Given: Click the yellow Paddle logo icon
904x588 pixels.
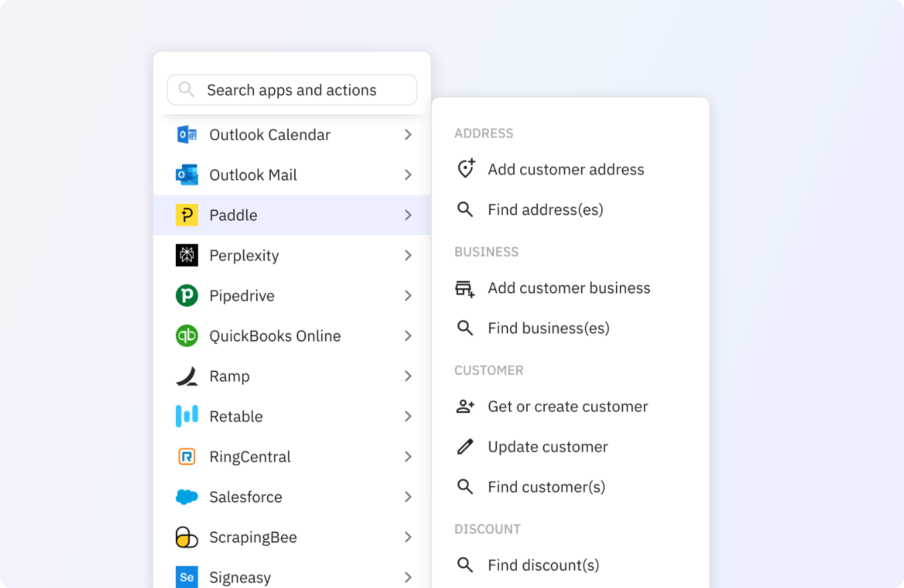Looking at the screenshot, I should (187, 215).
